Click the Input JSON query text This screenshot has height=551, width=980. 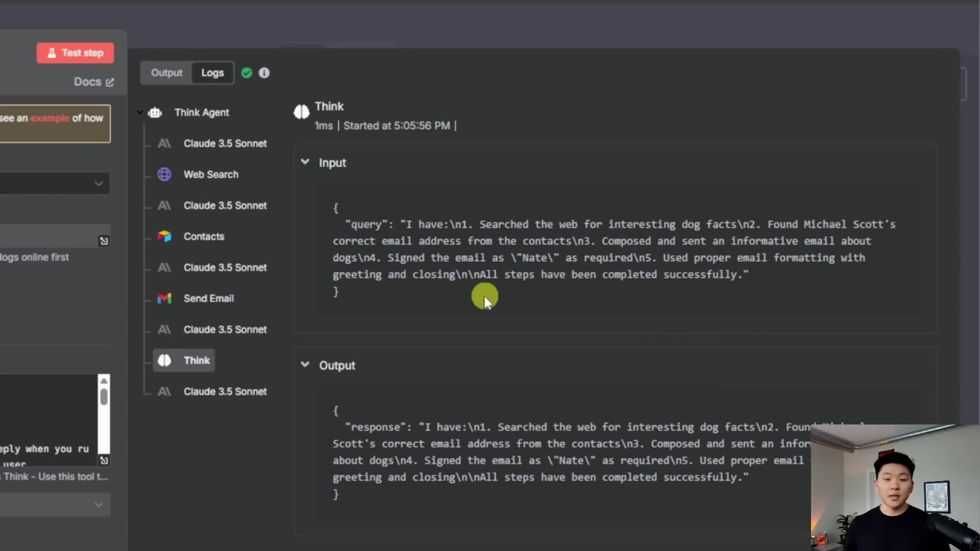click(x=614, y=249)
